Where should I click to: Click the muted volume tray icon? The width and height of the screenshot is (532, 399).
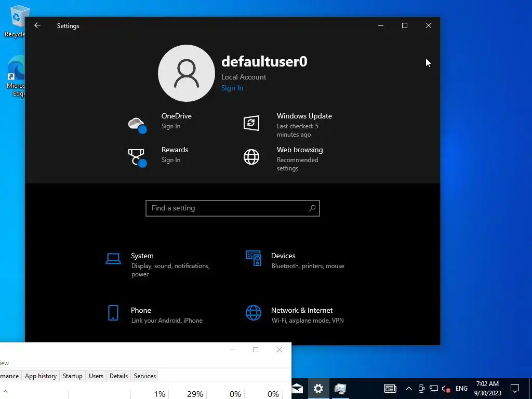pyautogui.click(x=446, y=389)
